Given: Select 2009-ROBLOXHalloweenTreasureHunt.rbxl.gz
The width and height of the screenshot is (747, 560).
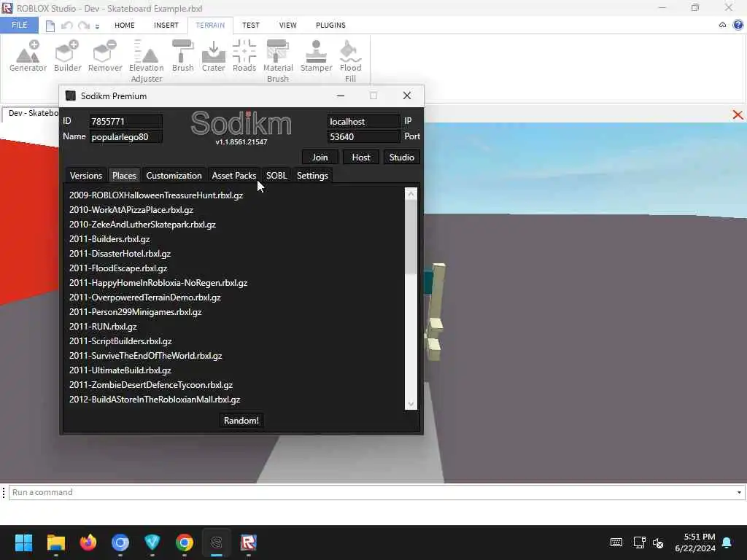Looking at the screenshot, I should pyautogui.click(x=156, y=195).
